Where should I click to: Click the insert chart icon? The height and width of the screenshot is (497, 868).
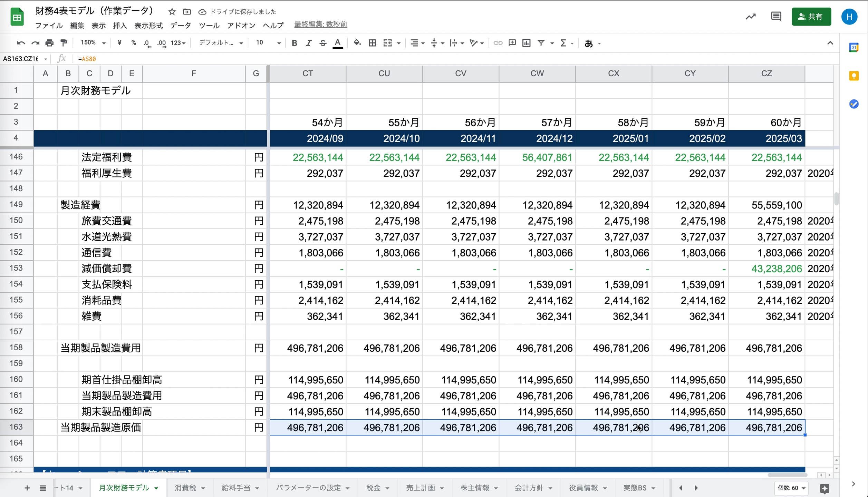[x=526, y=43]
